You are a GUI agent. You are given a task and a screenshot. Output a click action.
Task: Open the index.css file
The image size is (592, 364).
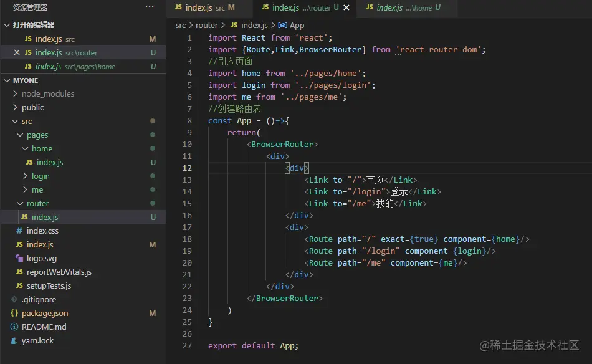coord(83,231)
